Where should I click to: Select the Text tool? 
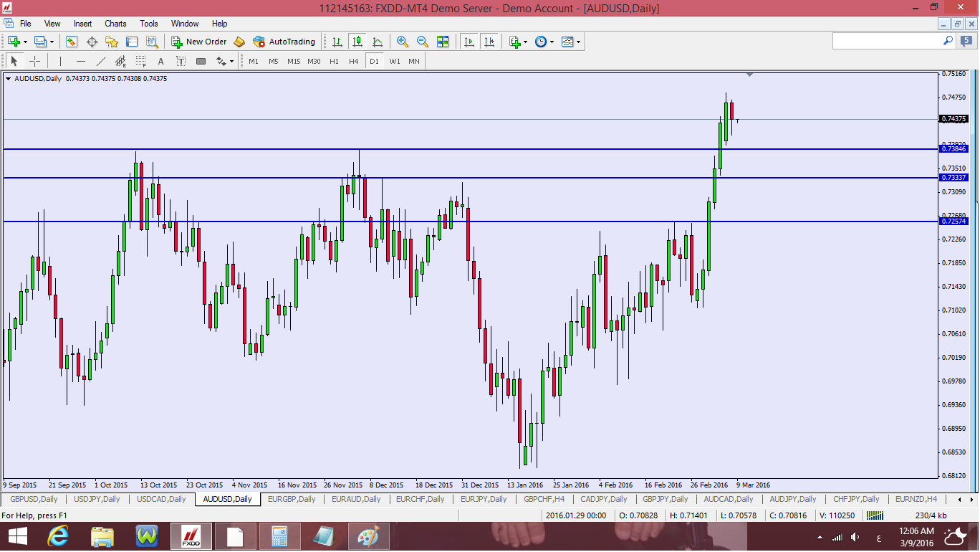click(160, 61)
